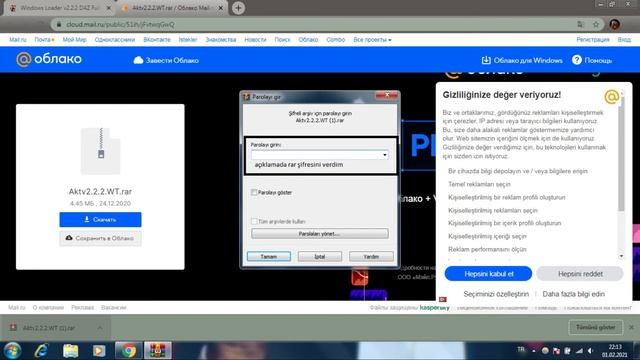Switch to Chrome in the taskbar
640x360 pixels.
tap(128, 351)
